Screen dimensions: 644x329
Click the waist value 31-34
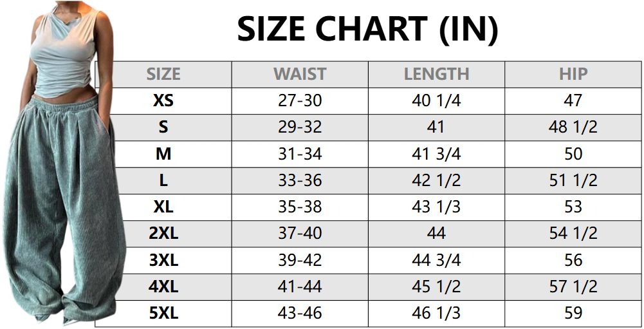click(300, 154)
